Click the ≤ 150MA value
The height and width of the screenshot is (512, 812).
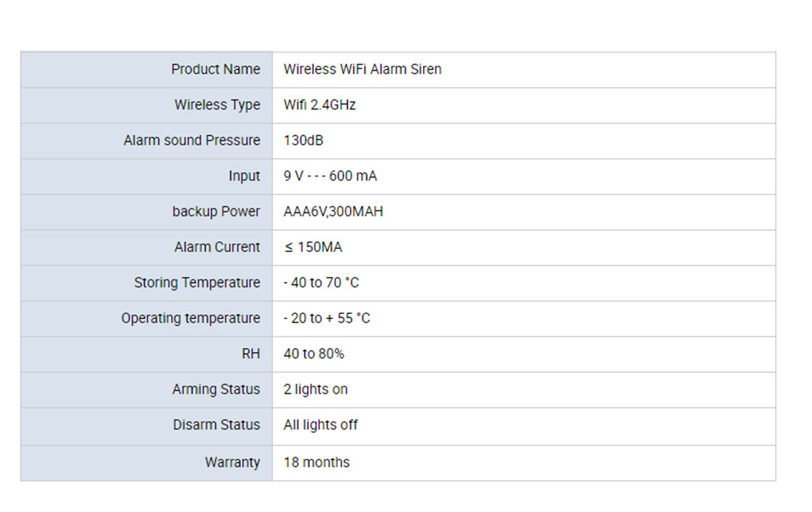point(313,247)
